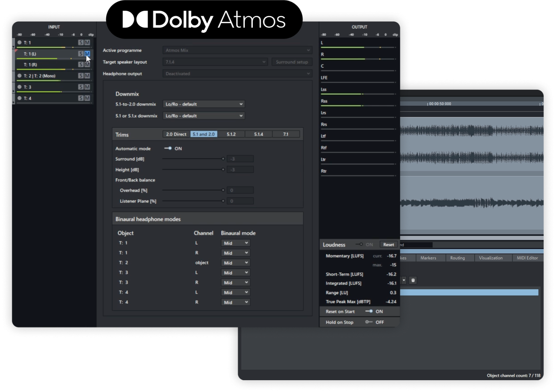Open Binaural mode dropdown for T: 4 L
The width and height of the screenshot is (555, 392).
pos(236,293)
